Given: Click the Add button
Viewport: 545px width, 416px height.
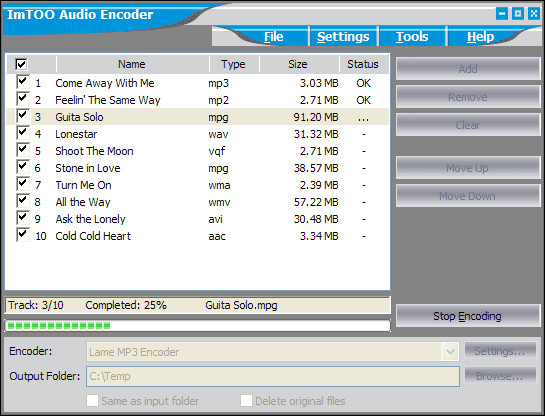Looking at the screenshot, I should tap(468, 69).
